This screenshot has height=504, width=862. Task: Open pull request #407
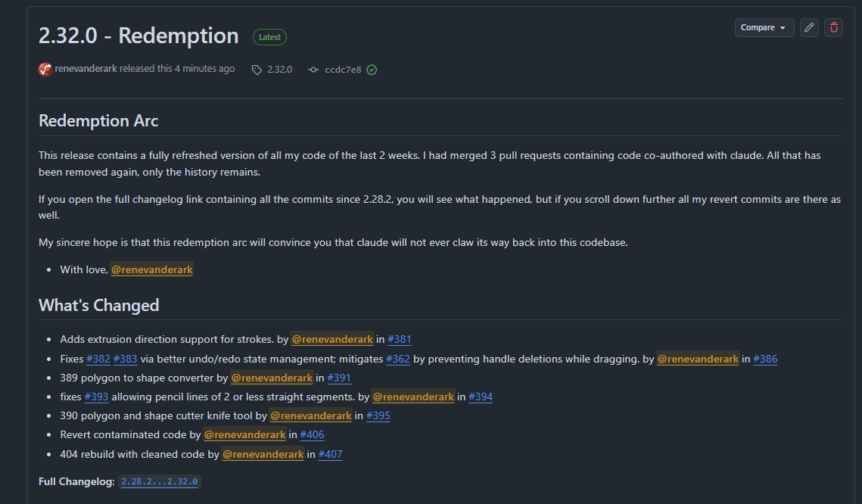[x=331, y=454]
